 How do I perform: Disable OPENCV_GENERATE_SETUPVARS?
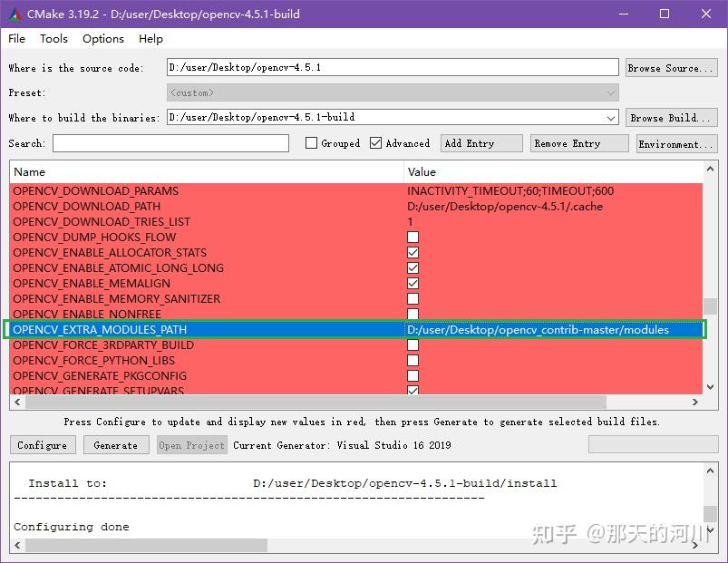coord(413,391)
